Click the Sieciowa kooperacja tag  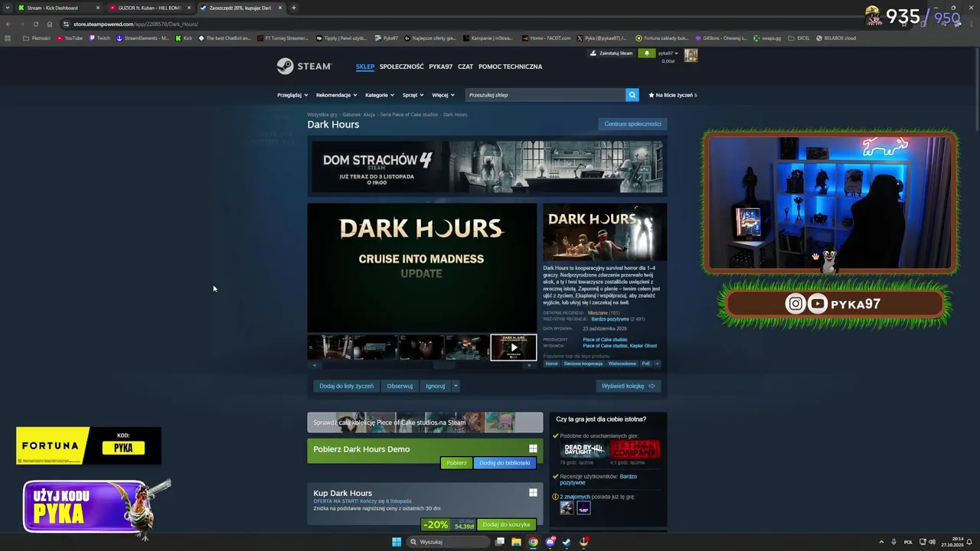[583, 364]
